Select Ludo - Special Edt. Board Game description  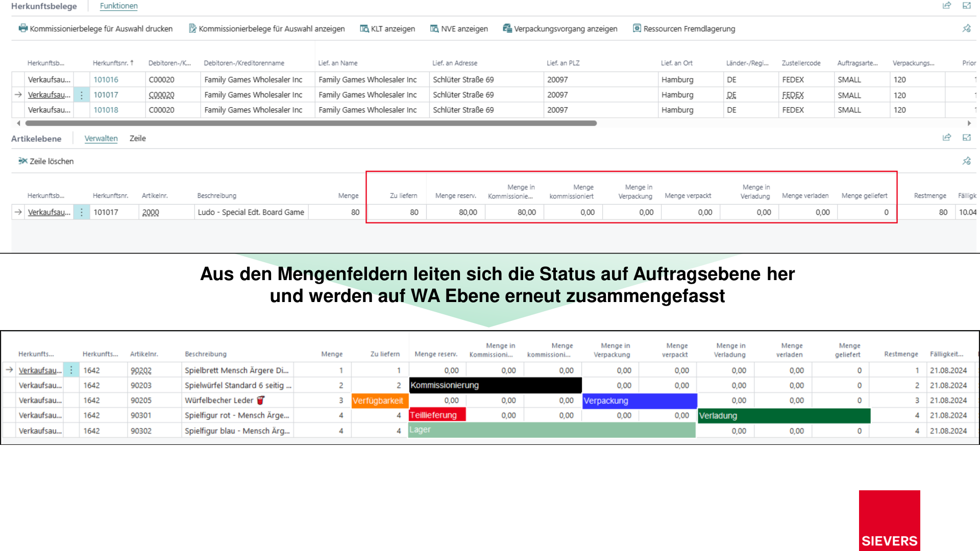(x=251, y=212)
